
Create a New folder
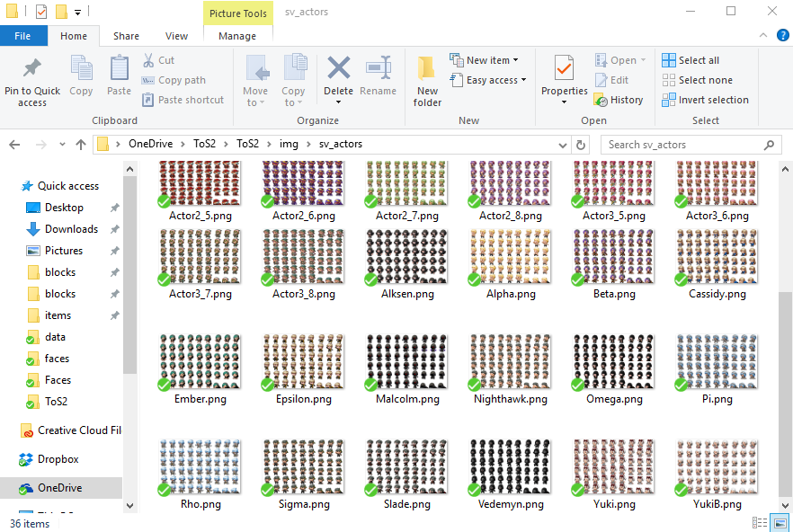(x=427, y=81)
